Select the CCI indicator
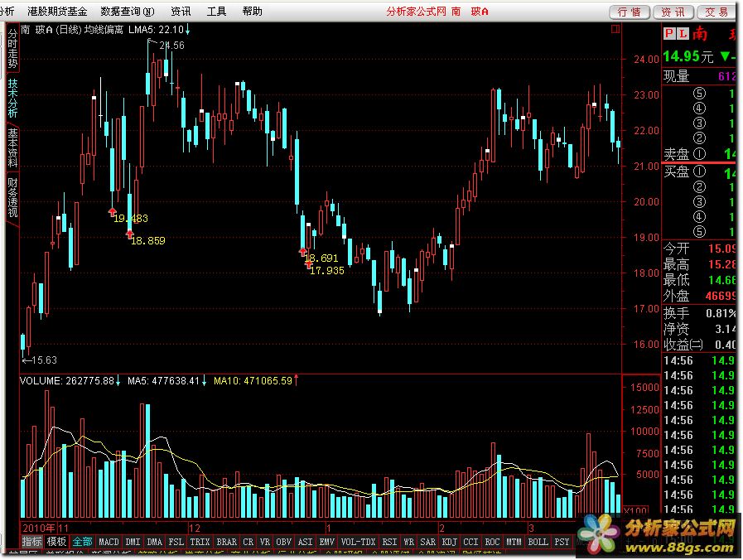This screenshot has width=743, height=560. (x=470, y=542)
